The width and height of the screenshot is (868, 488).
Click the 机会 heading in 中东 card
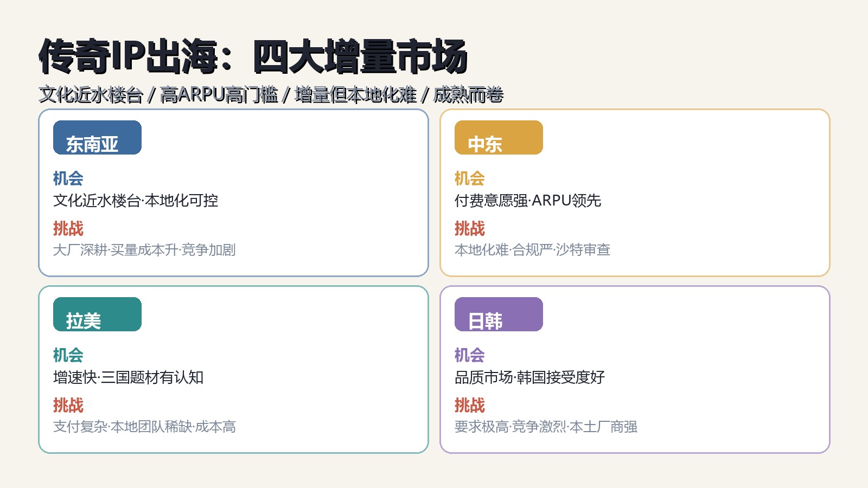470,178
